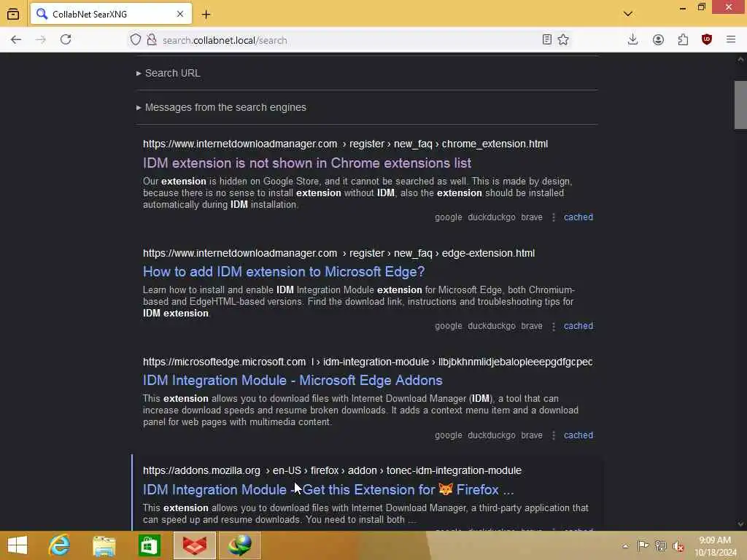Click the chrome_extension.html result URL
The image size is (747, 560).
345,144
